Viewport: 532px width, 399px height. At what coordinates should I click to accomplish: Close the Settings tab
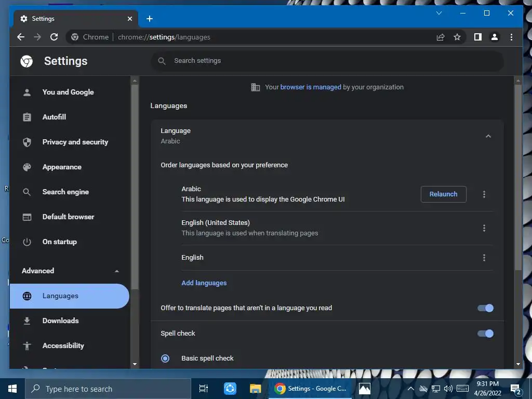pos(129,19)
